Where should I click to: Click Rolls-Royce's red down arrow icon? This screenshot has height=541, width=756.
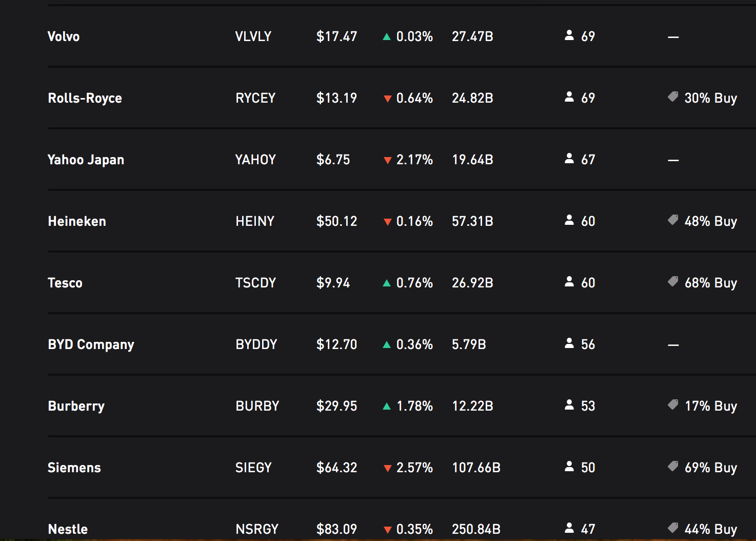tap(388, 99)
